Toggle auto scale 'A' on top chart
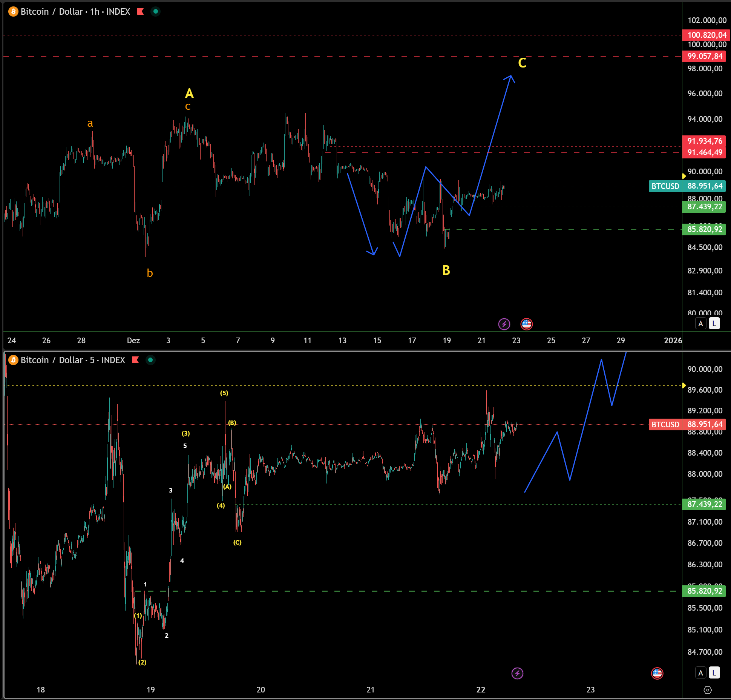This screenshot has width=731, height=700. [700, 324]
